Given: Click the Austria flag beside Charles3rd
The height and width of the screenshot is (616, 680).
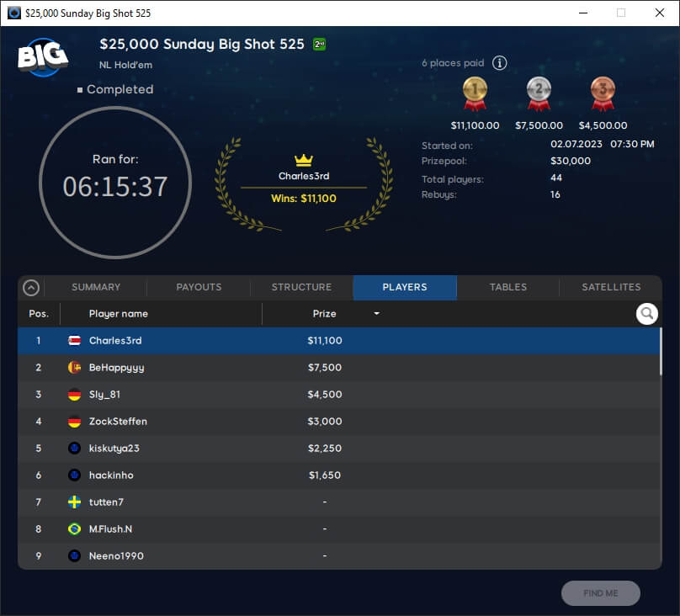Looking at the screenshot, I should point(74,341).
